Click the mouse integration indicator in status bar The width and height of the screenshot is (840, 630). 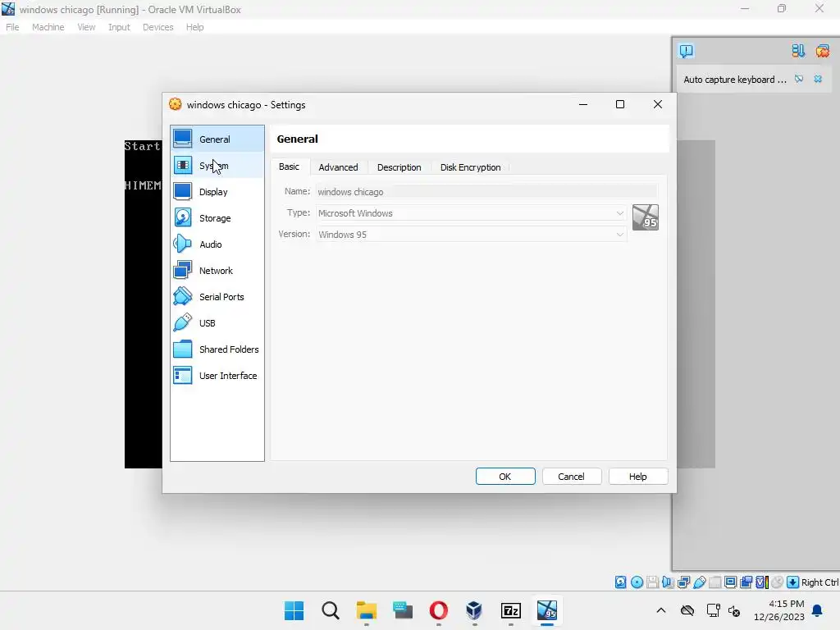coord(778,582)
